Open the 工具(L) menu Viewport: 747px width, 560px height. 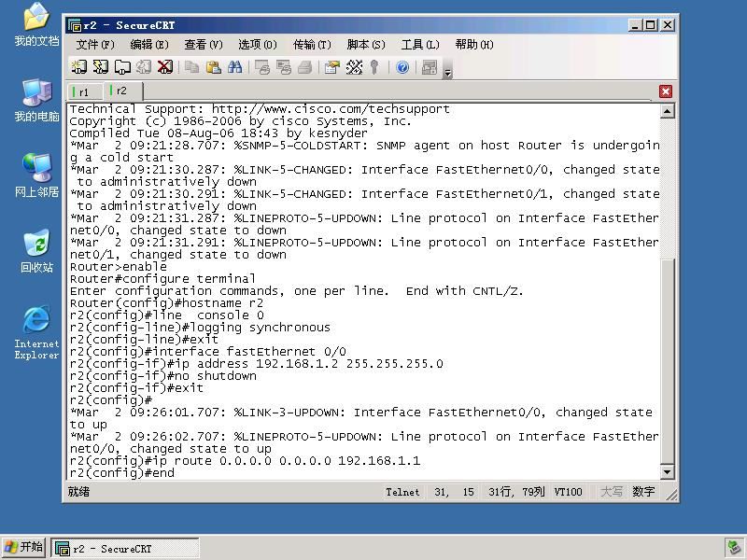[419, 45]
